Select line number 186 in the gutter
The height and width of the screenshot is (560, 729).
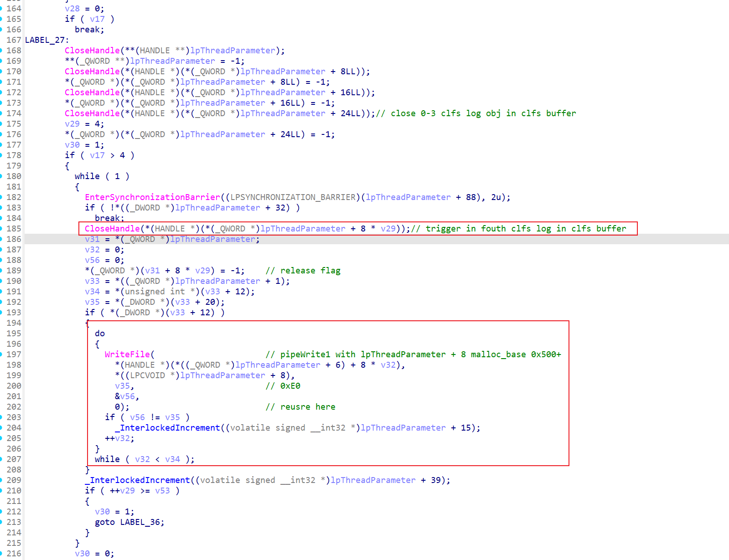click(14, 239)
